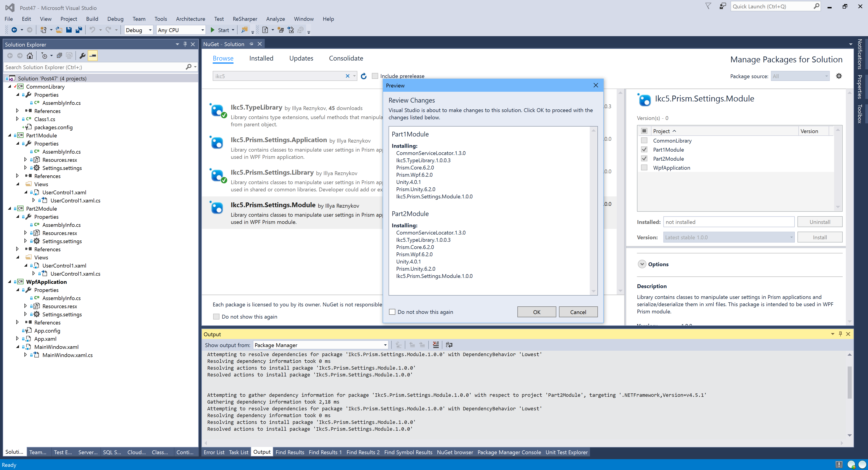
Task: Uncheck the Part1Module project checkbox
Action: pyautogui.click(x=644, y=149)
